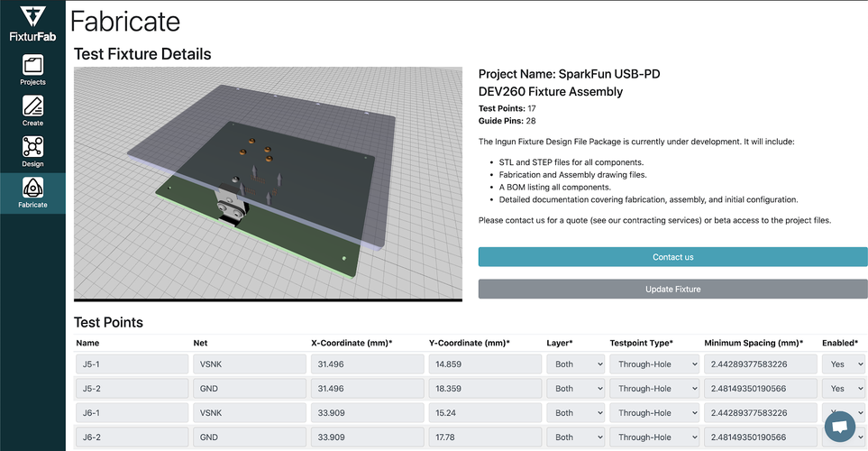This screenshot has height=451, width=868.
Task: Click the VSNK net field of J5-1
Action: 250,364
